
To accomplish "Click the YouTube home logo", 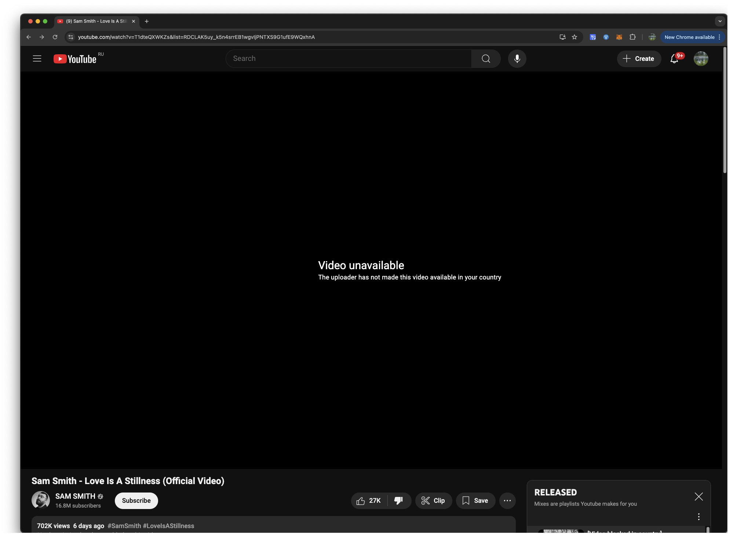I will pos(75,59).
